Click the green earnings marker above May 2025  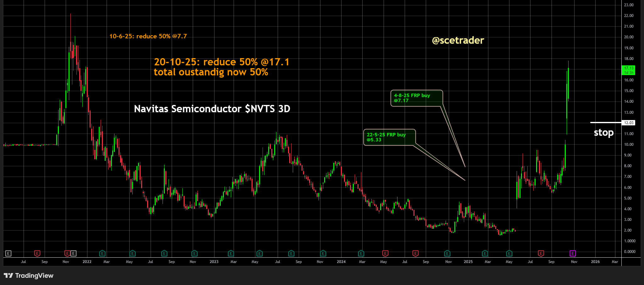[x=509, y=253]
